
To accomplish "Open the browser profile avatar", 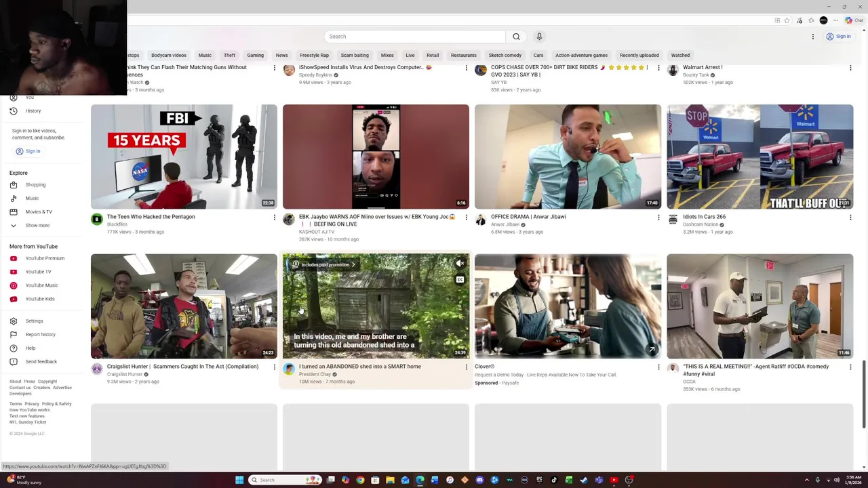I will click(823, 20).
